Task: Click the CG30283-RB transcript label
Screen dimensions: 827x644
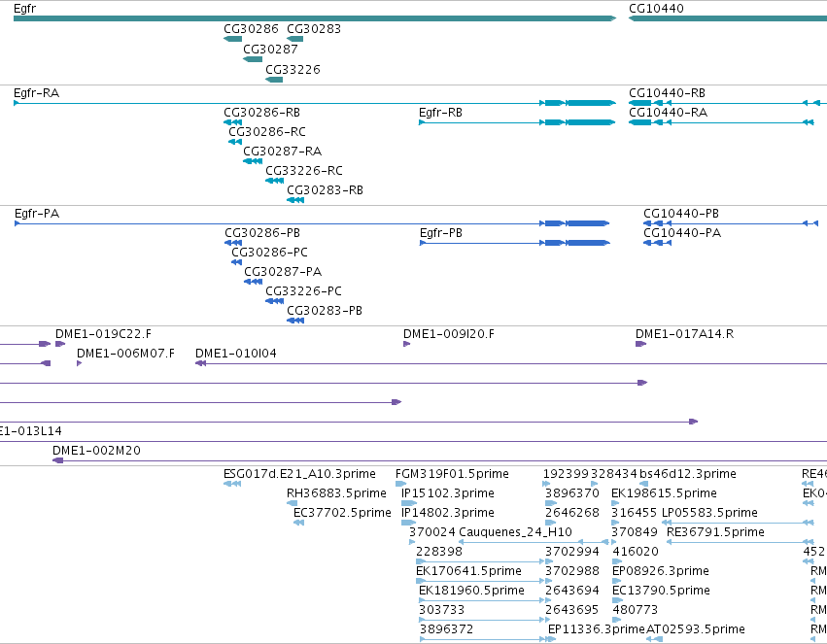Action: pyautogui.click(x=326, y=190)
